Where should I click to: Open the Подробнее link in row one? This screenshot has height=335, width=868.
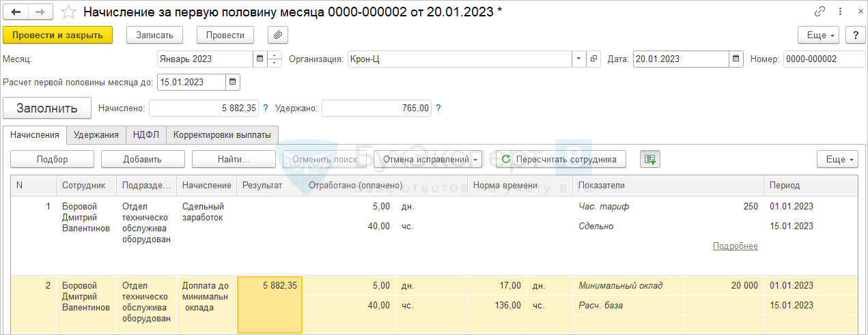point(735,246)
